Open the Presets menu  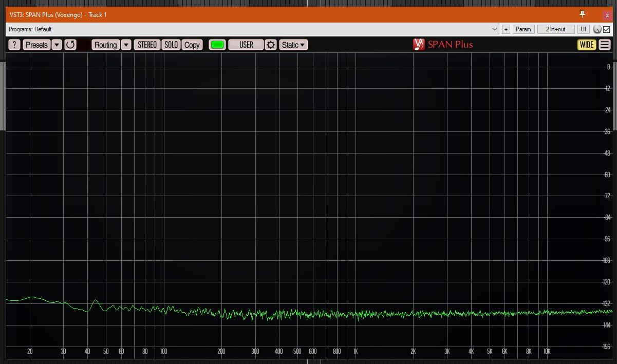coord(36,45)
